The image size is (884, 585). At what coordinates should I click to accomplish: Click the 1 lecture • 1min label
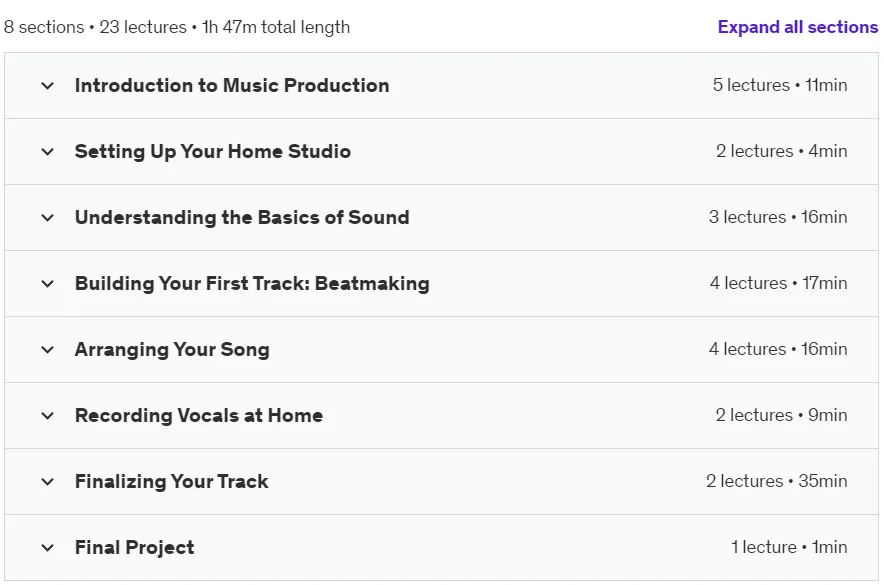point(789,547)
